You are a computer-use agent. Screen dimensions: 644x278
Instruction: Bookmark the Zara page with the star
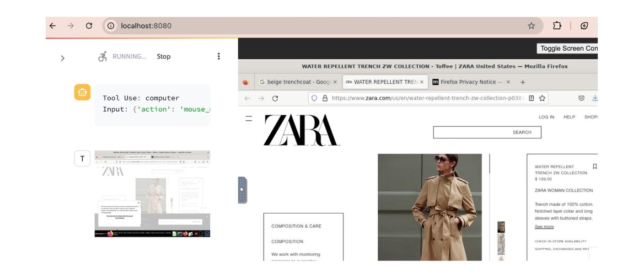click(542, 98)
